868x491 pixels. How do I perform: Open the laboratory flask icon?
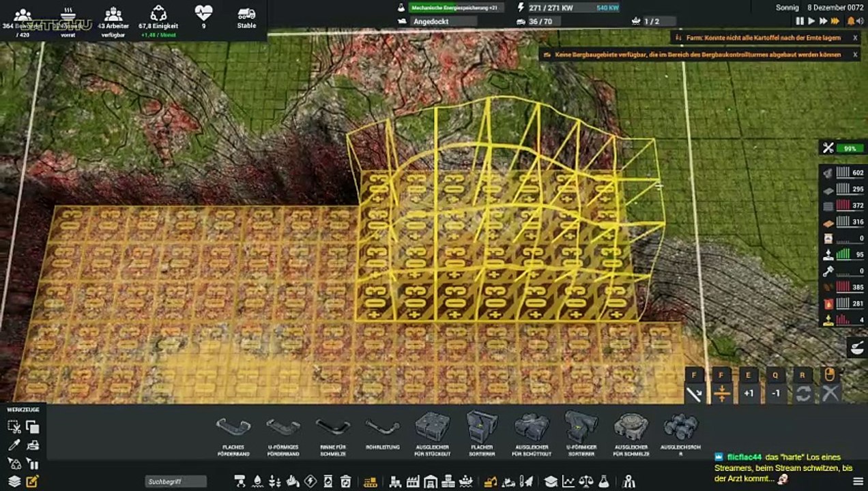[604, 481]
